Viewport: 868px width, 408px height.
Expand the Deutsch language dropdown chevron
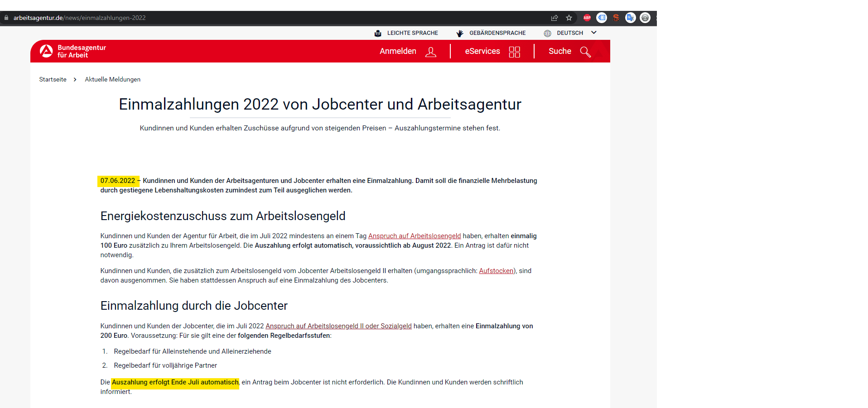594,33
